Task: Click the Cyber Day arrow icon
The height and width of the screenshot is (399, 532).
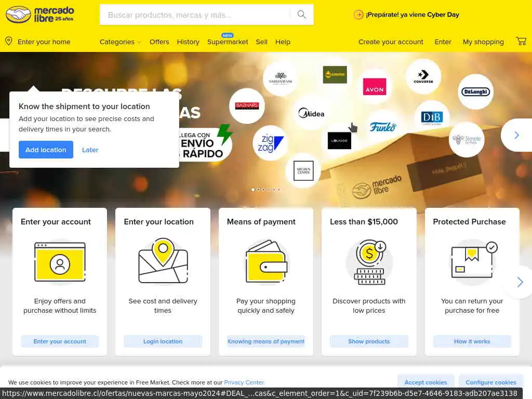Action: [x=358, y=15]
